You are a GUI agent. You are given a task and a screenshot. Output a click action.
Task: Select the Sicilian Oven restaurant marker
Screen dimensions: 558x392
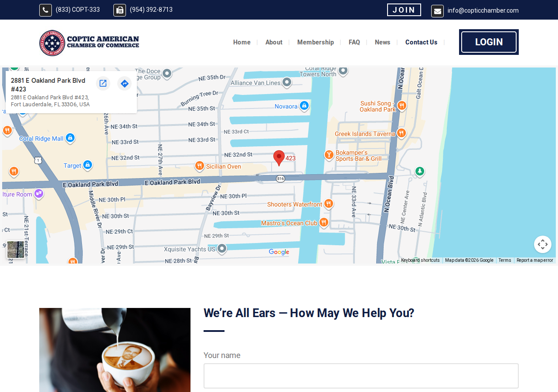tap(199, 166)
